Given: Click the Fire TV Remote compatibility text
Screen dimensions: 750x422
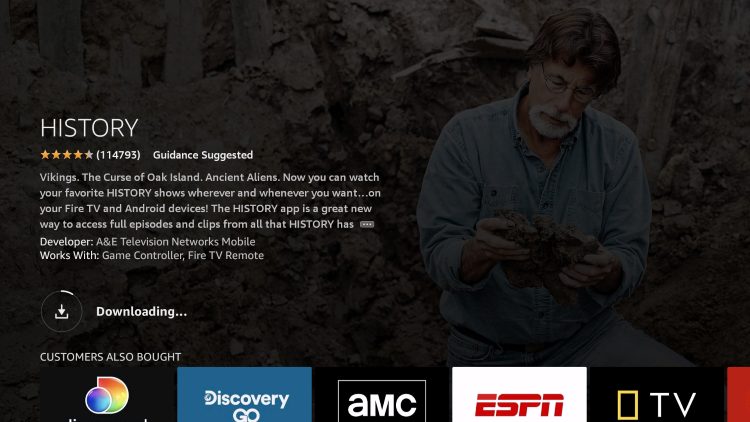Looking at the screenshot, I should click(x=226, y=255).
